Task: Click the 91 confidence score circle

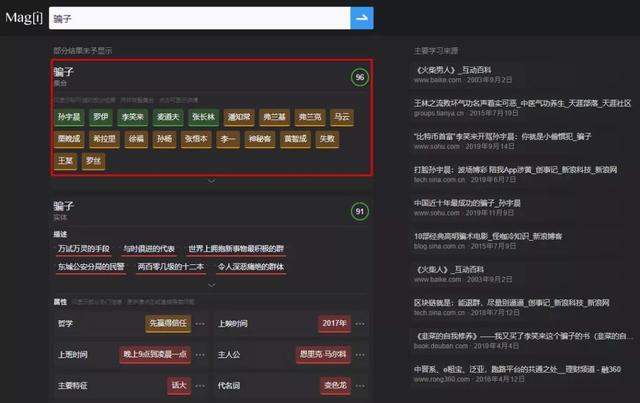Action: pyautogui.click(x=360, y=212)
